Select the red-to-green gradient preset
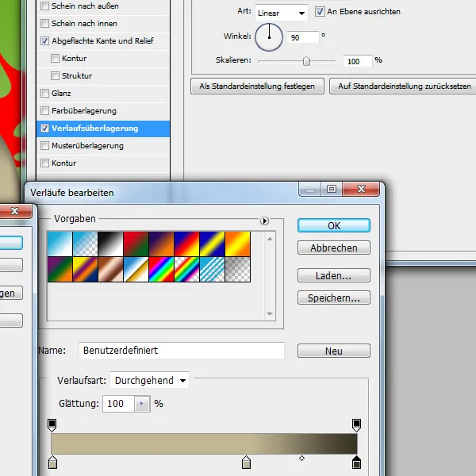The height and width of the screenshot is (476, 476). pos(136,244)
